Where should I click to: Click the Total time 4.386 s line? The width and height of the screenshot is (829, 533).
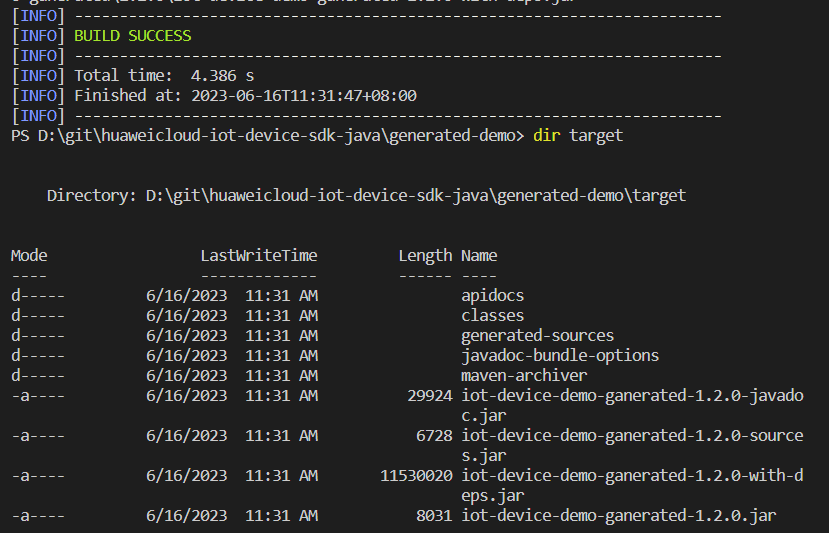[164, 76]
